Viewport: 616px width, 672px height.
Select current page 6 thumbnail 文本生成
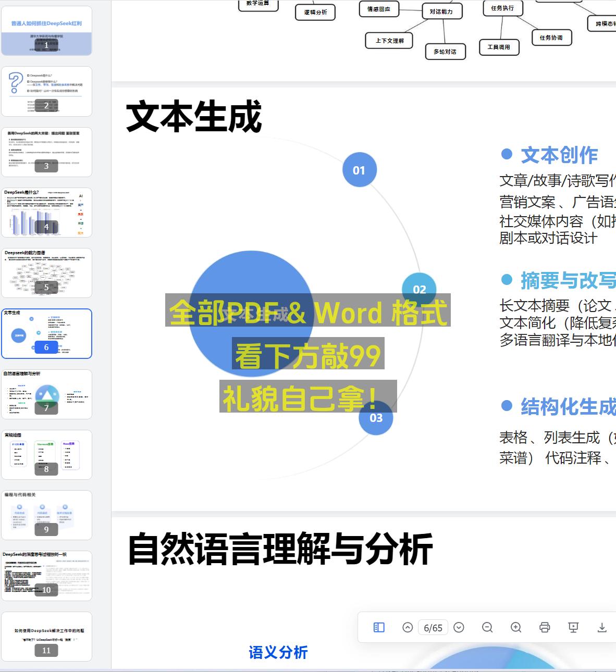coord(46,333)
